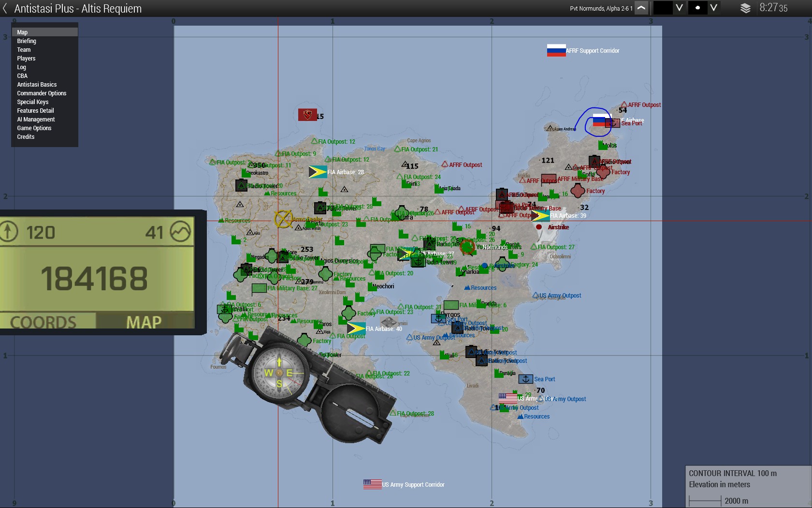Switch GPS to the COORDS tab
Viewport: 812px width, 508px height.
tap(43, 322)
